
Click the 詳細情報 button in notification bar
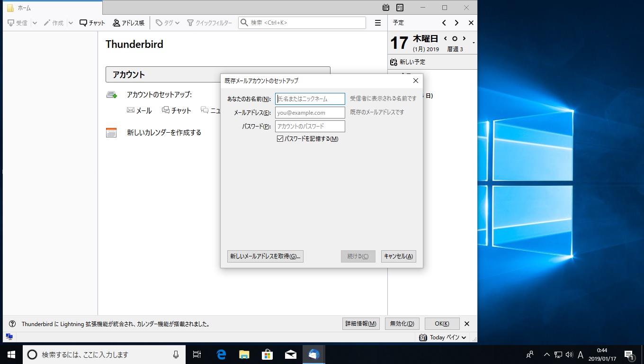click(x=361, y=324)
